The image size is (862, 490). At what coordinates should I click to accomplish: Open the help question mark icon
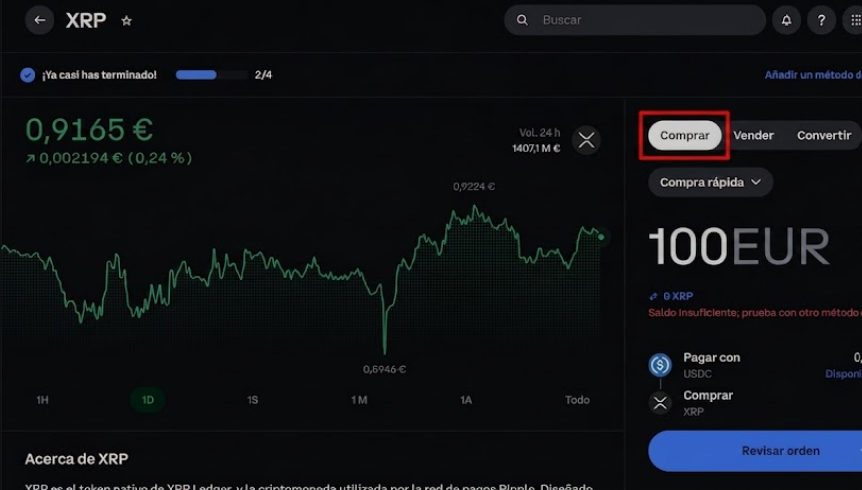(821, 20)
